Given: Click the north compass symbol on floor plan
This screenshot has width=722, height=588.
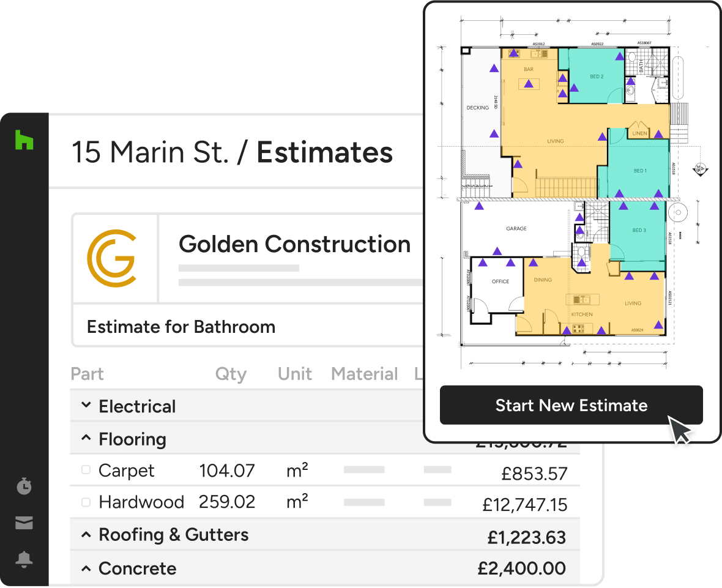Looking at the screenshot, I should pyautogui.click(x=701, y=169).
